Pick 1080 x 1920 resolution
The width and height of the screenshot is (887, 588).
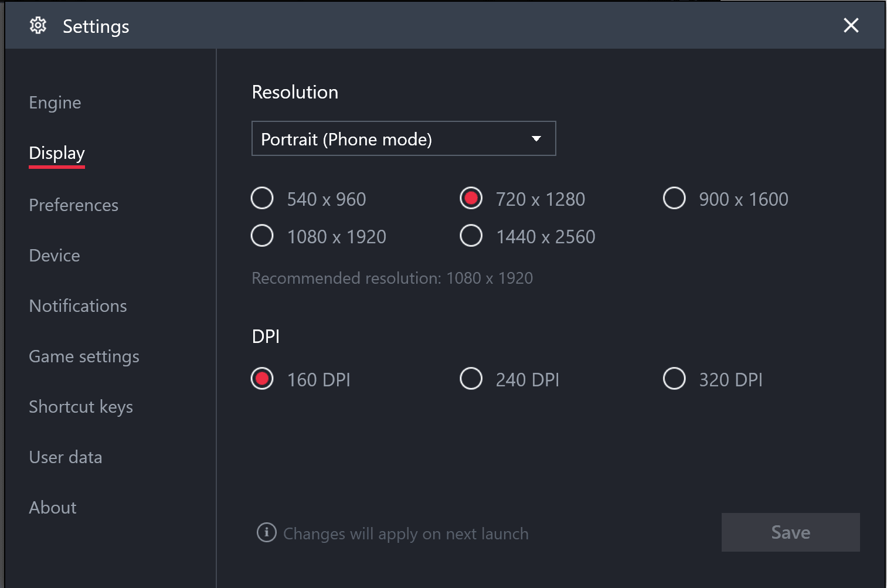point(262,236)
